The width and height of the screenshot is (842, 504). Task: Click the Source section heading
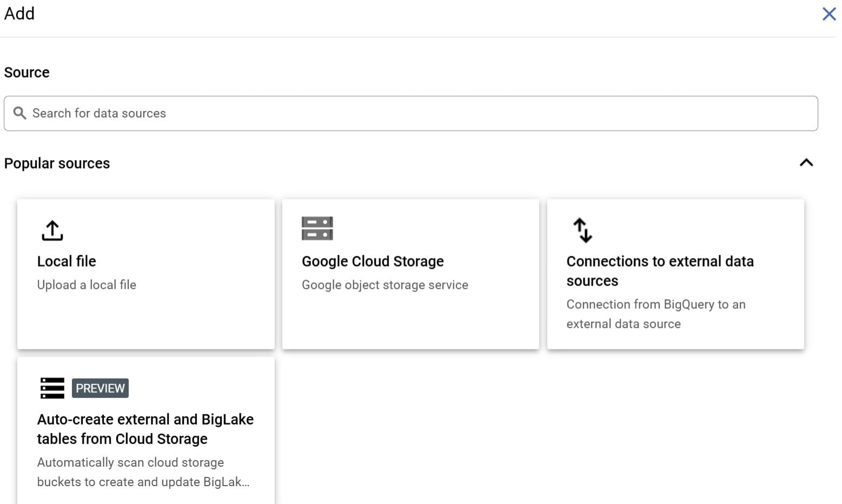click(x=26, y=72)
